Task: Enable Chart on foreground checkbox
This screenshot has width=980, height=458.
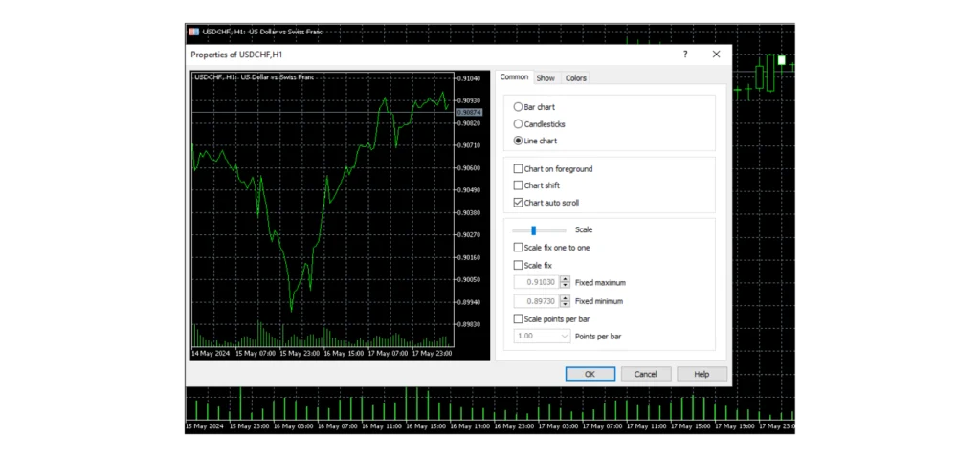Action: (519, 169)
